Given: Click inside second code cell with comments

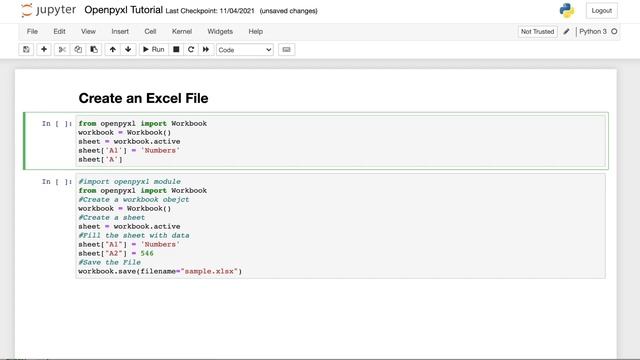Looking at the screenshot, I should (x=340, y=226).
